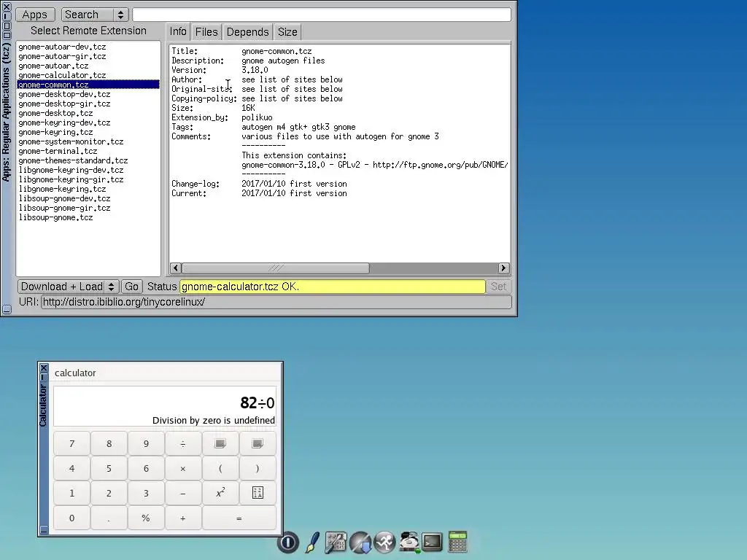The height and width of the screenshot is (560, 747).
Task: Click the Run Program running-man dock icon
Action: (x=385, y=542)
